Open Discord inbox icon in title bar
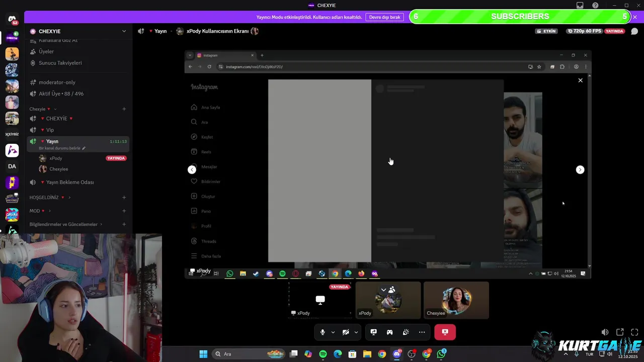This screenshot has width=644, height=362. (x=580, y=6)
